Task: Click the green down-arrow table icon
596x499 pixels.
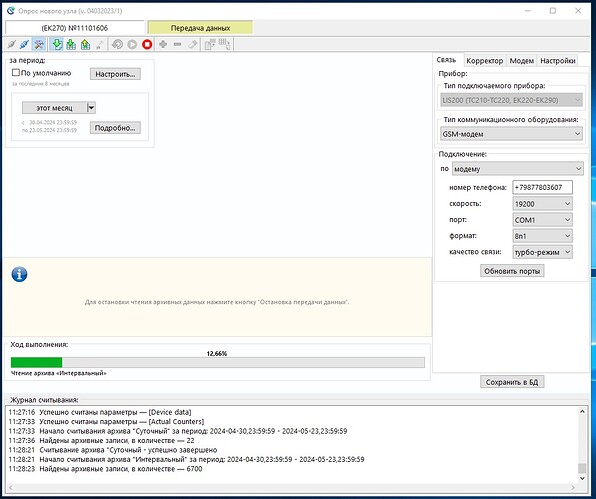Action: click(x=71, y=44)
